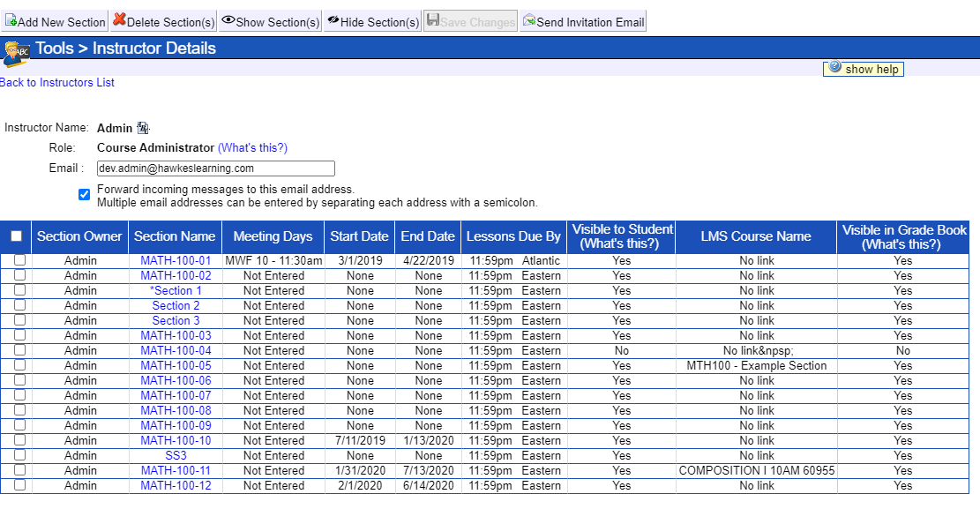Uncheck forward incoming messages checkbox

[85, 195]
